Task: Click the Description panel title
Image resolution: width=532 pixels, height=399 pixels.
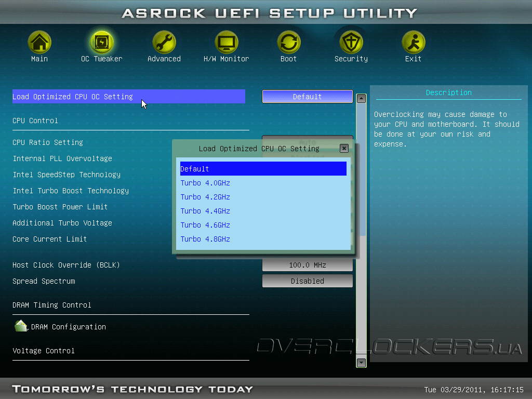Action: click(448, 92)
